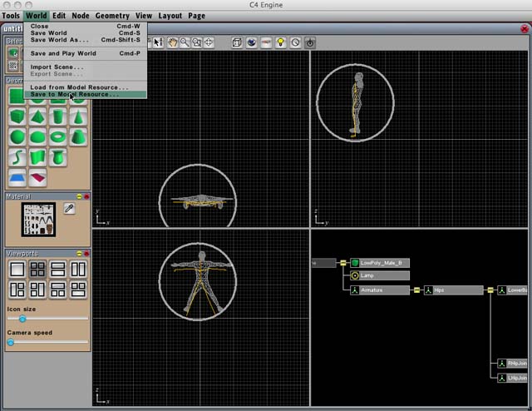This screenshot has height=411, width=532.
Task: Select the pyramid geometry primitive
Action: [x=37, y=118]
